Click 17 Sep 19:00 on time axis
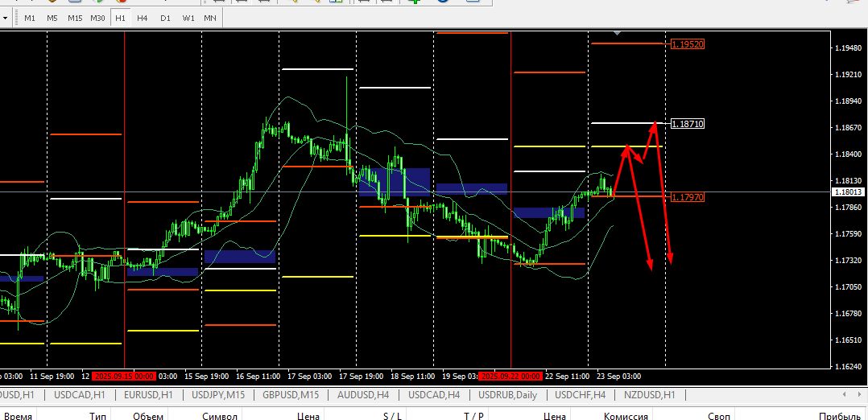Viewport: 868px width, 420px height. (x=362, y=377)
